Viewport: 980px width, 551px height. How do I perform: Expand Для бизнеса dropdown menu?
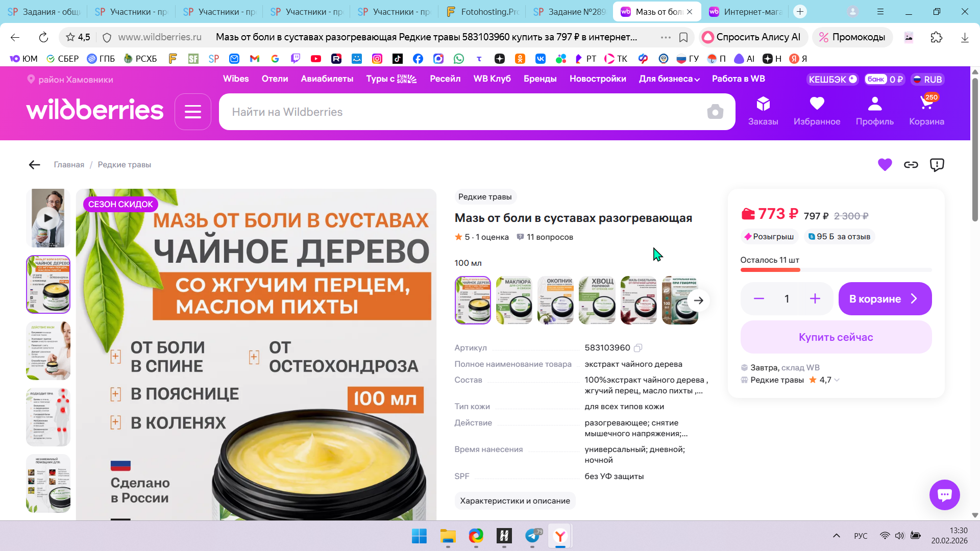pos(669,79)
